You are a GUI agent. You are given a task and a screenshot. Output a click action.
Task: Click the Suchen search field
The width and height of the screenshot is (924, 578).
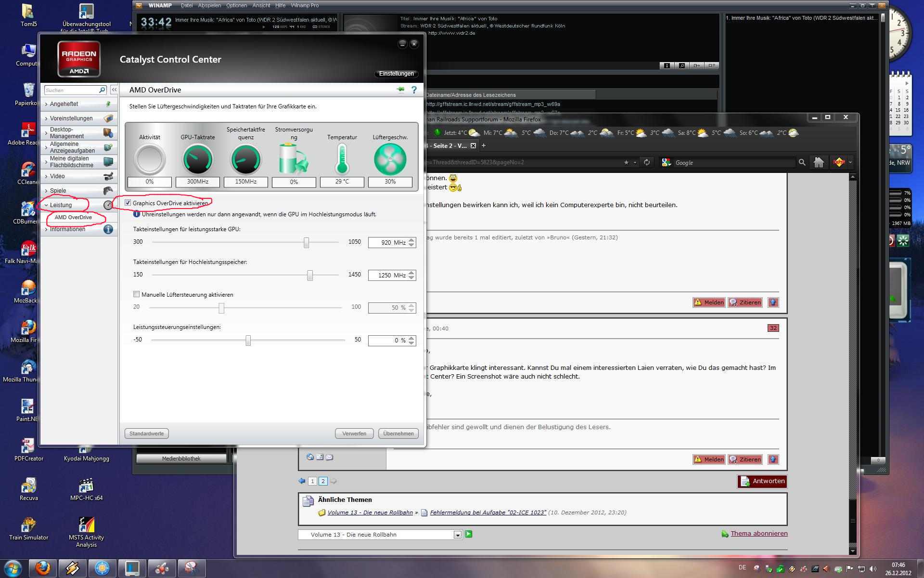click(71, 90)
